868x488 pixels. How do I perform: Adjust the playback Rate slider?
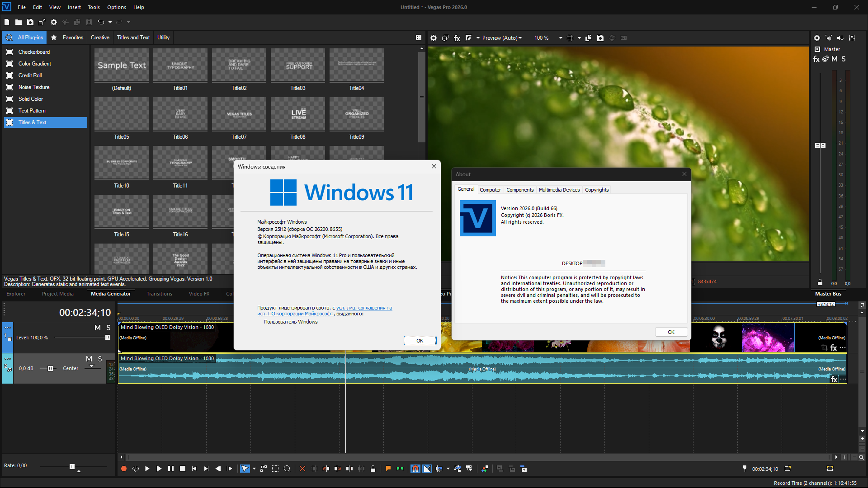click(72, 466)
